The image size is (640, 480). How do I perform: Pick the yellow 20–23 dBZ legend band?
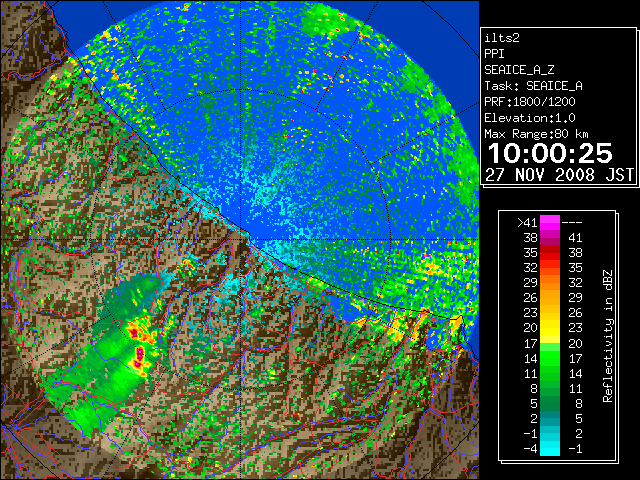(x=550, y=328)
